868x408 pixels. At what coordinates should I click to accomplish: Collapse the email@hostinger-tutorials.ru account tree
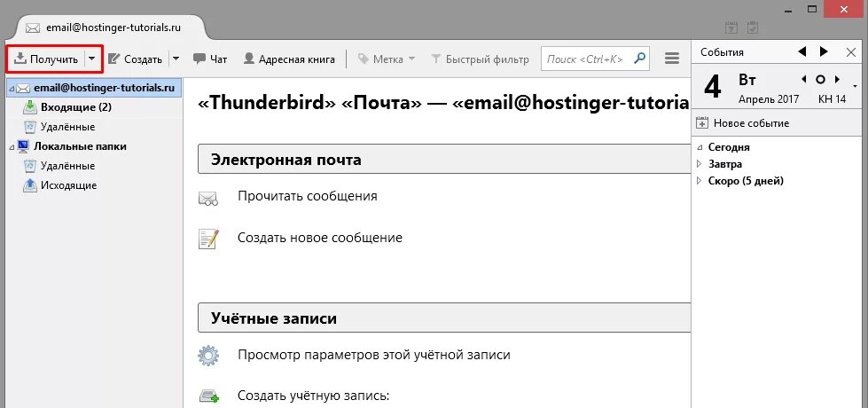click(12, 89)
